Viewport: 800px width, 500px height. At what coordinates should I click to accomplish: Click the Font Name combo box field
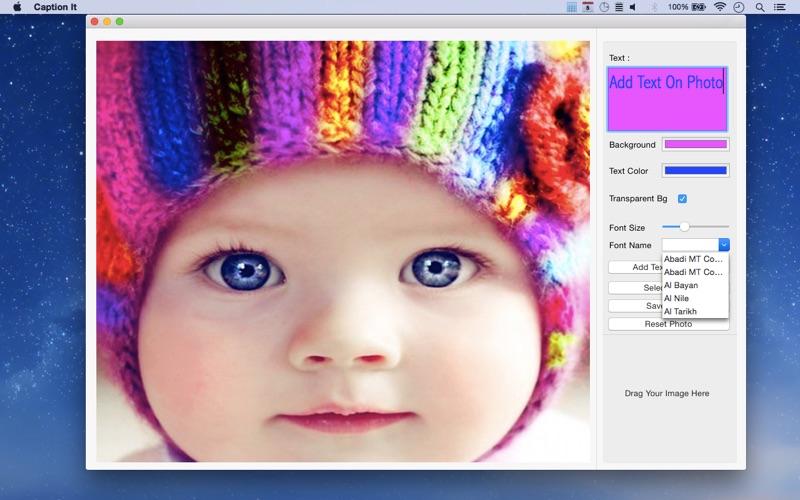(x=690, y=245)
